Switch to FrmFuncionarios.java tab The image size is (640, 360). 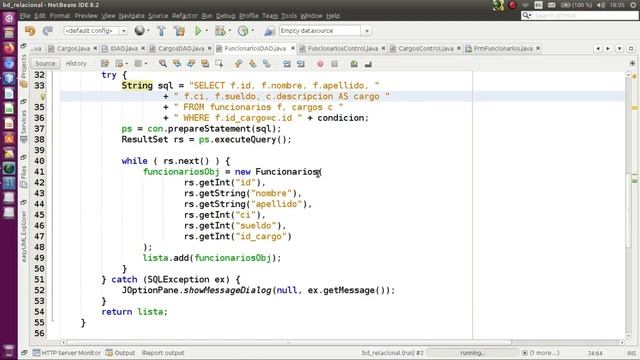pos(503,48)
